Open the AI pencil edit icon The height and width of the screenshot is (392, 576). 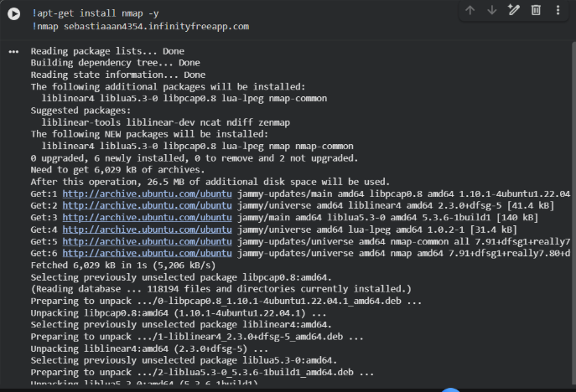(x=514, y=10)
